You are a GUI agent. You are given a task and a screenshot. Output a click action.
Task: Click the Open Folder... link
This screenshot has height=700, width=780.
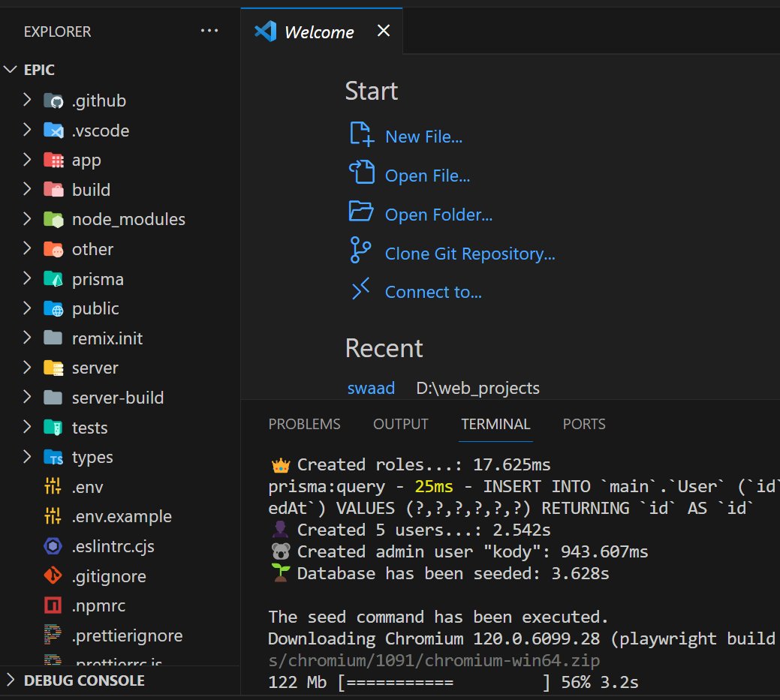tap(438, 215)
